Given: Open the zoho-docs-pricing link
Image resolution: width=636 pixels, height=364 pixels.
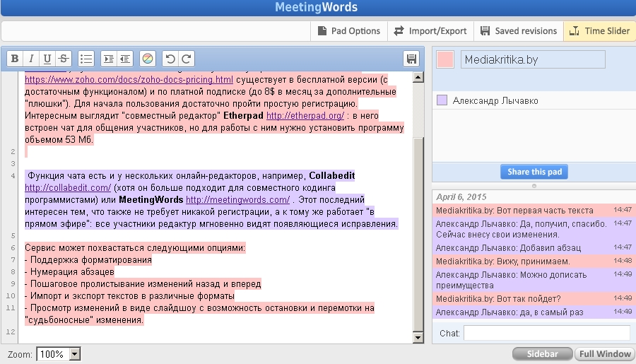Looking at the screenshot, I should [x=129, y=80].
